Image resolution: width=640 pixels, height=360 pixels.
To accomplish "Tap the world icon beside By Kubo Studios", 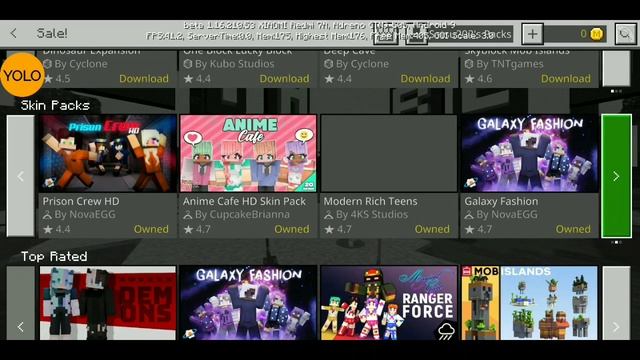I will tap(188, 64).
